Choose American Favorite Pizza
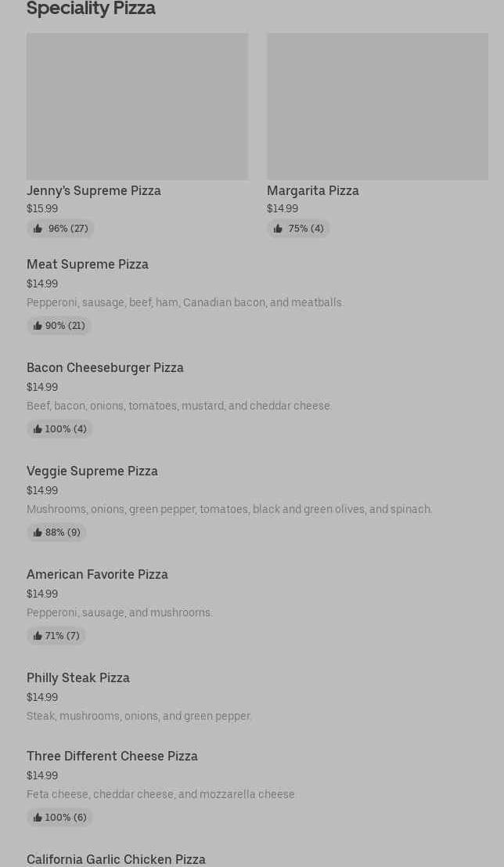Screen dimensions: 504x867 (97, 574)
